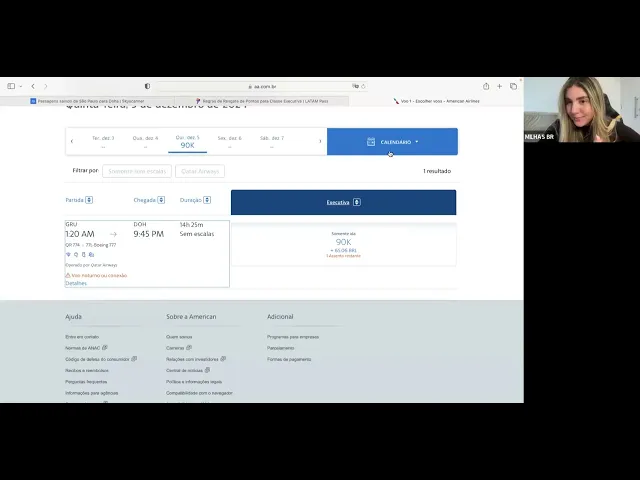Click the overnight flight warning icon
This screenshot has height=480, width=640.
68,276
